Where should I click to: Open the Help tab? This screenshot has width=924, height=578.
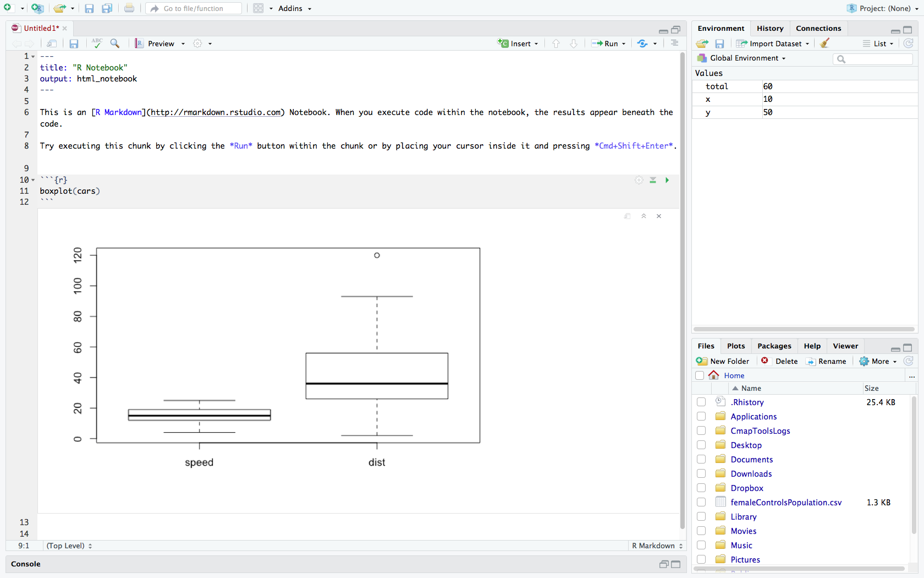[x=812, y=346]
